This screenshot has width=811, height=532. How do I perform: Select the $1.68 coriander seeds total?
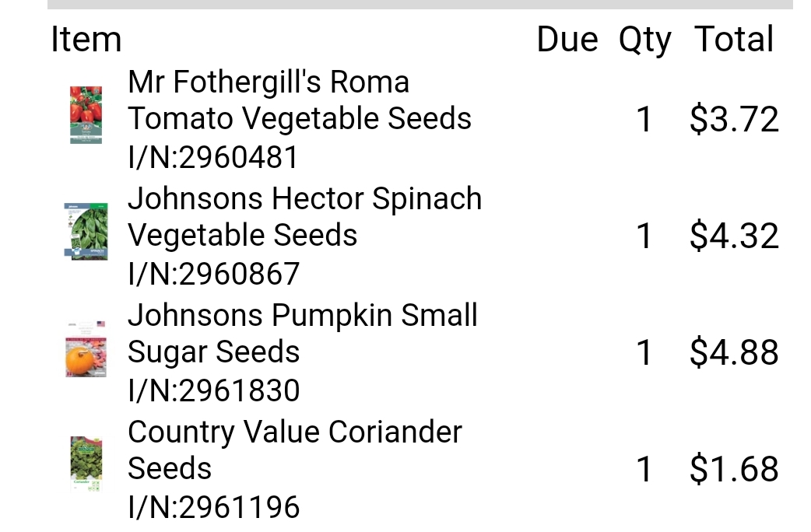[734, 469]
